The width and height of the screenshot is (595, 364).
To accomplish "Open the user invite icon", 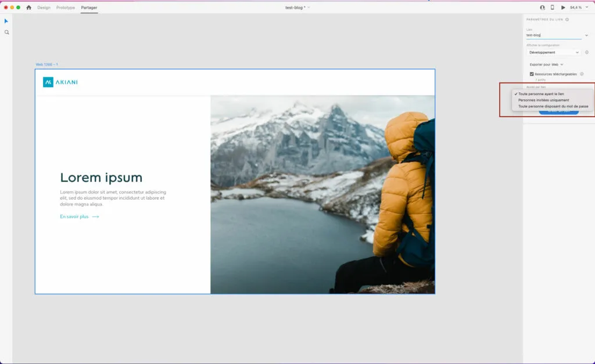I will point(542,8).
